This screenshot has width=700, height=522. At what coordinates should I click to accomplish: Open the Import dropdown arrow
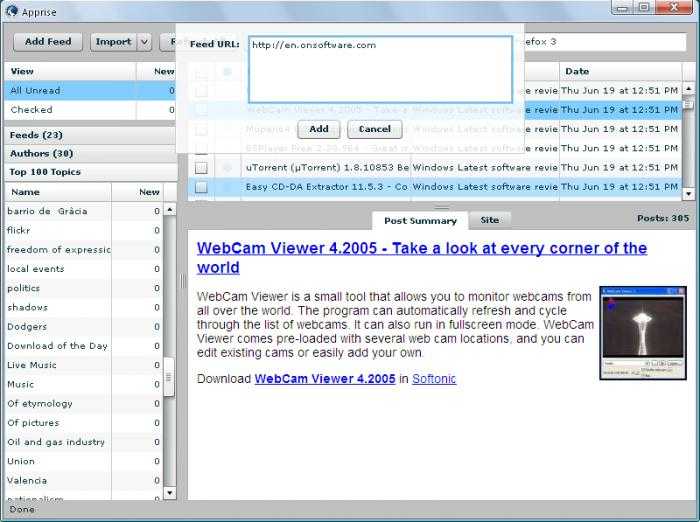tap(145, 42)
